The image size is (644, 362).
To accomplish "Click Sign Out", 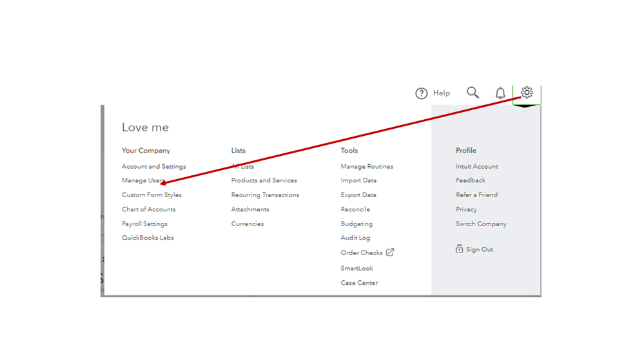I will click(x=480, y=249).
